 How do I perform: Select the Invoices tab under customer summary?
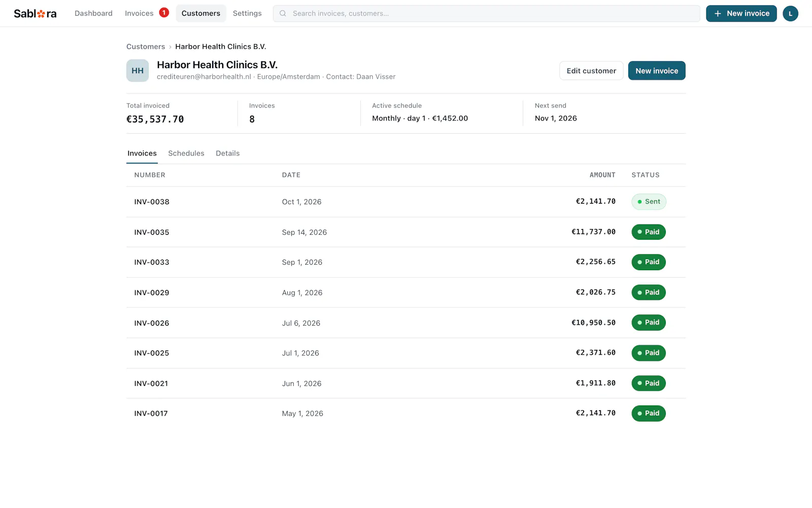point(142,153)
